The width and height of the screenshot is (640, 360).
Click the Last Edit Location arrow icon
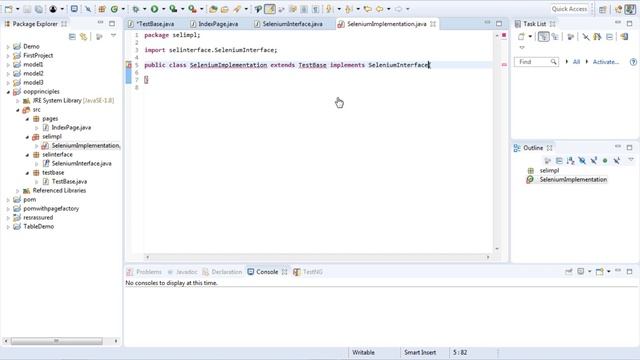[368, 9]
